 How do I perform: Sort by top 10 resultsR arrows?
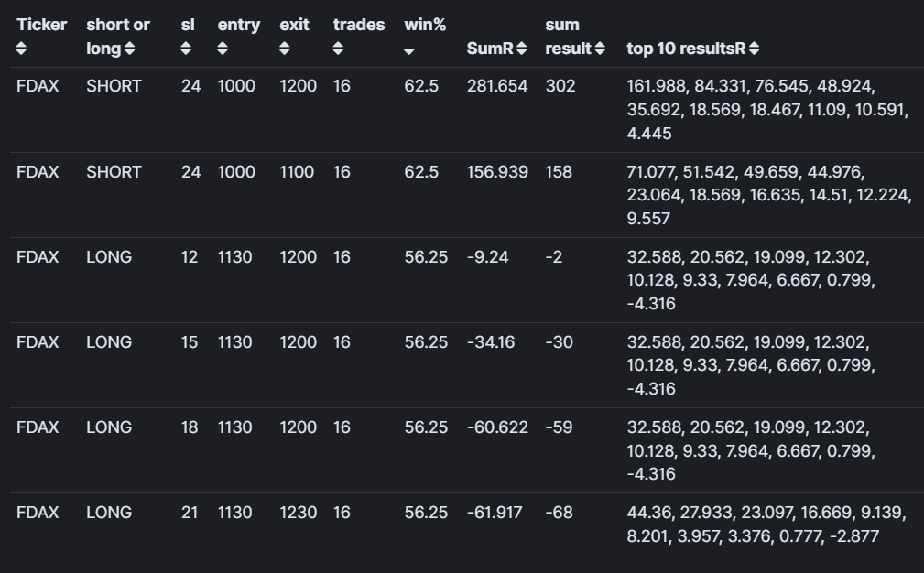[754, 49]
